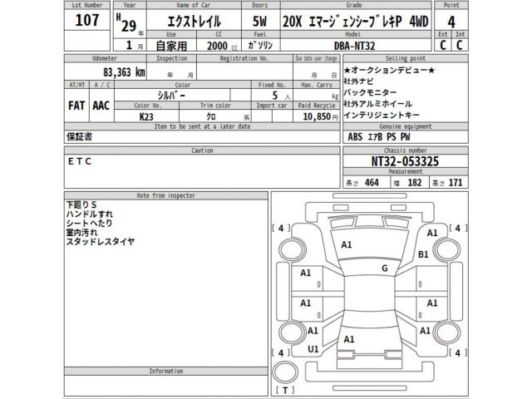Click the air conditioning code AAC
The image size is (532, 399).
(x=101, y=106)
